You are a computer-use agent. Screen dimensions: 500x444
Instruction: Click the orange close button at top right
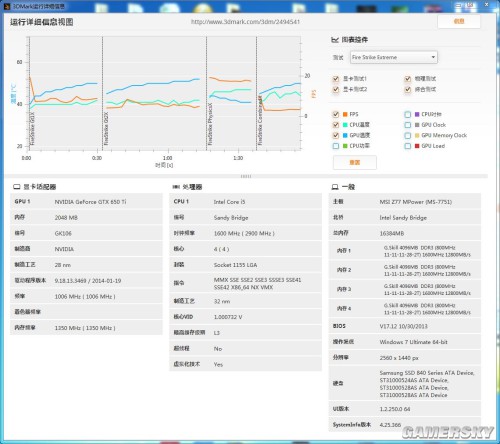[x=459, y=22]
